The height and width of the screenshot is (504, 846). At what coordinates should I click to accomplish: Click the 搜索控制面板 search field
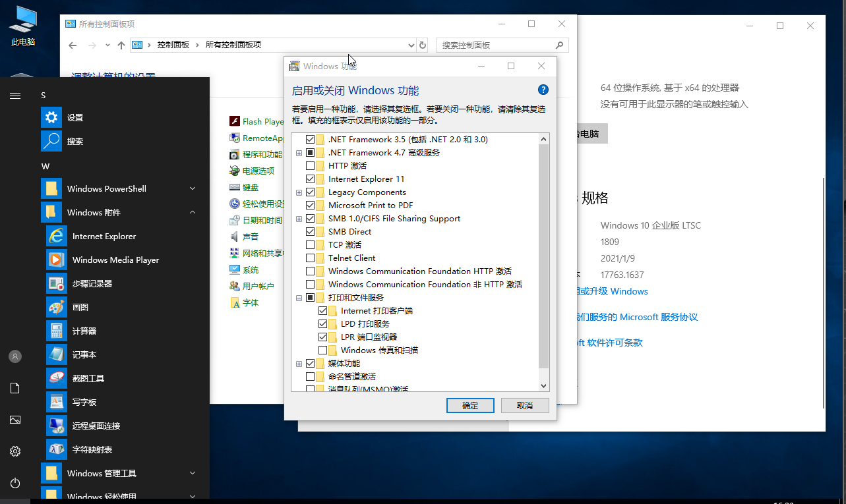[x=502, y=45]
